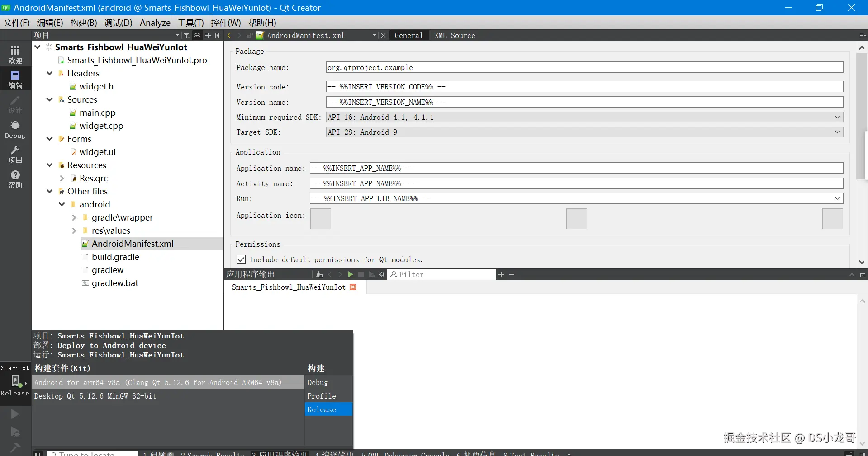The height and width of the screenshot is (456, 868).
Task: Click the manifest editor scroll-down arrow
Action: [x=862, y=262]
